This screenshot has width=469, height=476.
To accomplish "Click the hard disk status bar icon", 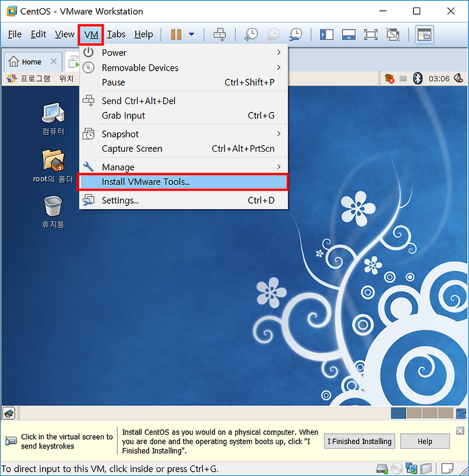I will tap(382, 469).
